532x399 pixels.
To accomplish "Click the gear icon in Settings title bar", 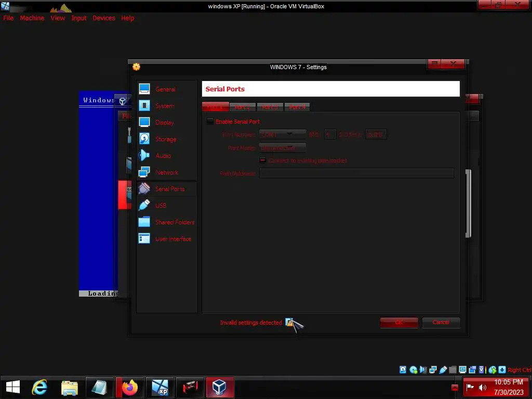I will click(x=137, y=67).
